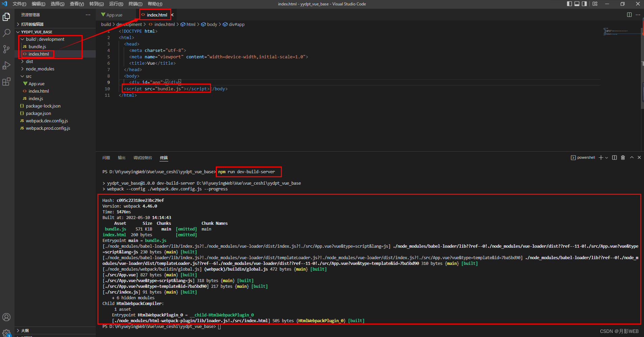Click the body breadcrumb segment
This screenshot has width=644, height=337.
(x=209, y=24)
